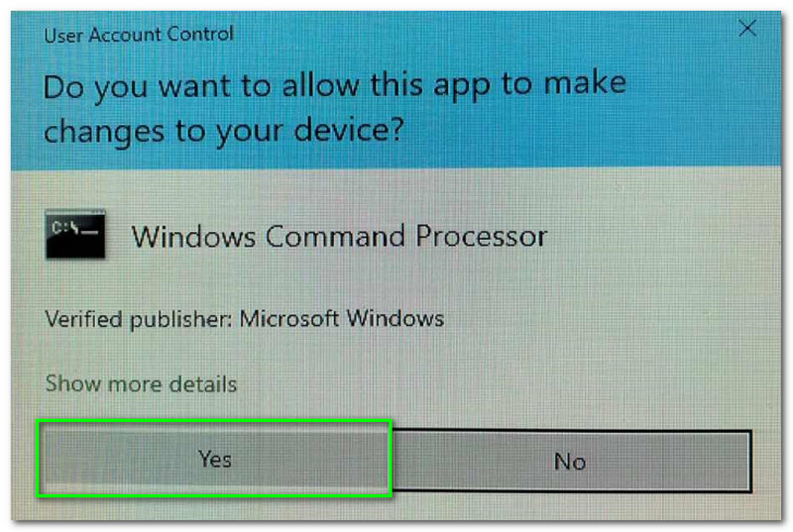Click the word 'Processor' in the app name
Image resolution: width=793 pixels, height=532 pixels.
click(x=482, y=236)
